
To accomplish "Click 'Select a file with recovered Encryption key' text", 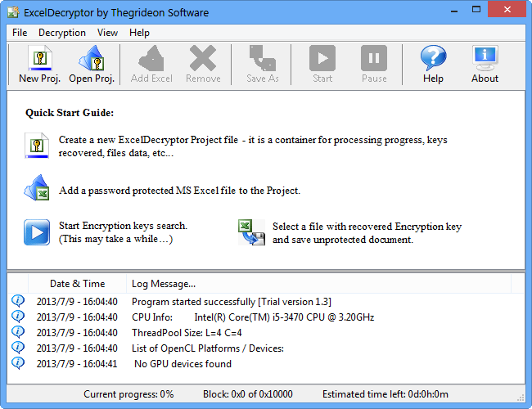I will (367, 227).
